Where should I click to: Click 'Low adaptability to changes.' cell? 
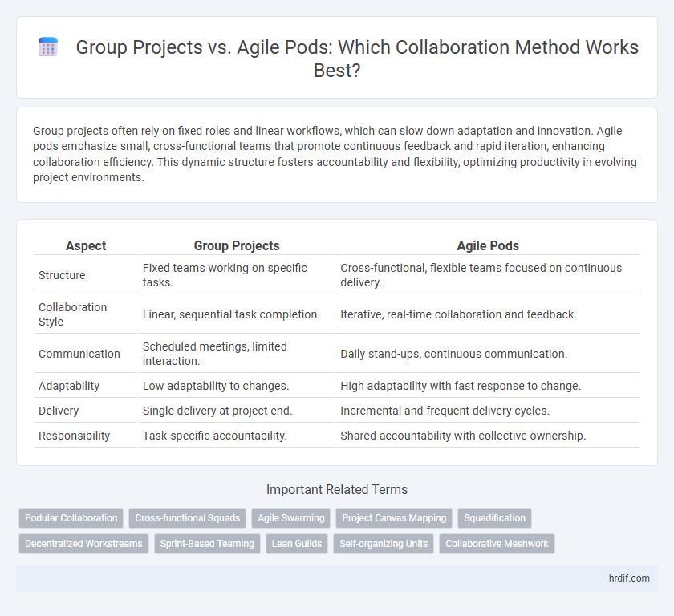(237, 386)
